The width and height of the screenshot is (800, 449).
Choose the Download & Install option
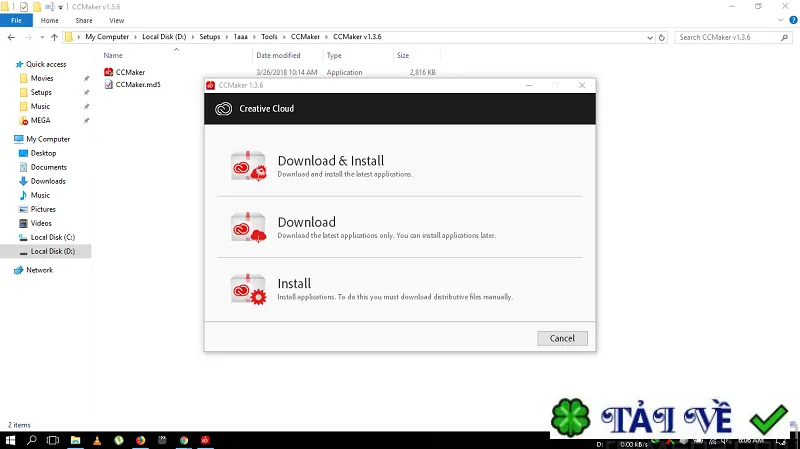pos(399,166)
